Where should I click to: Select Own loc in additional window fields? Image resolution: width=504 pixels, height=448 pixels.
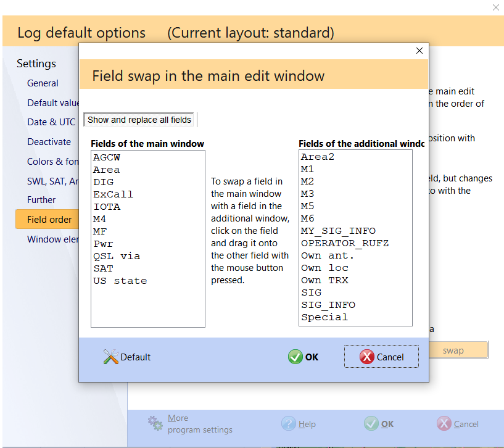[x=355, y=268]
